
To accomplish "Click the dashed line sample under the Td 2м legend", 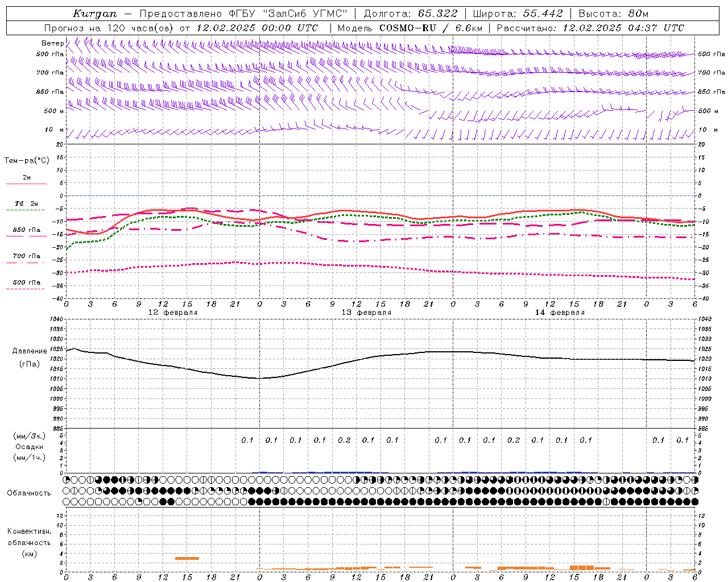I will (x=26, y=210).
